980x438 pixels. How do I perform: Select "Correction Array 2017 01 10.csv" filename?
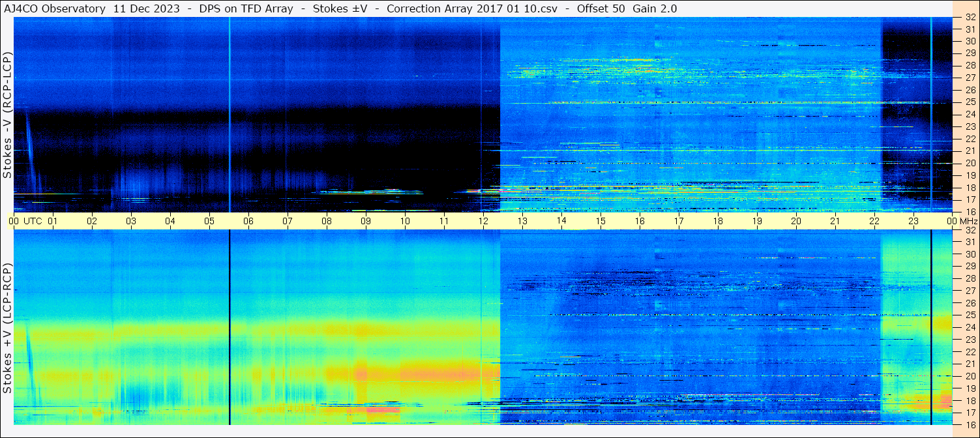coord(472,8)
